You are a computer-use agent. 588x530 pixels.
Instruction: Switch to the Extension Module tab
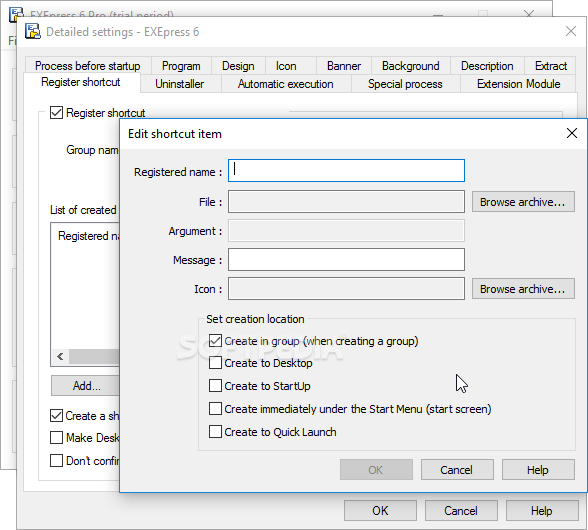click(519, 84)
